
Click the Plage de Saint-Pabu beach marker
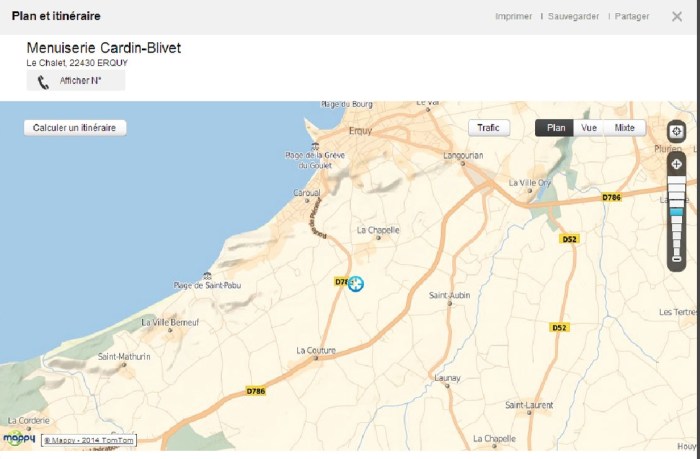coord(206,275)
